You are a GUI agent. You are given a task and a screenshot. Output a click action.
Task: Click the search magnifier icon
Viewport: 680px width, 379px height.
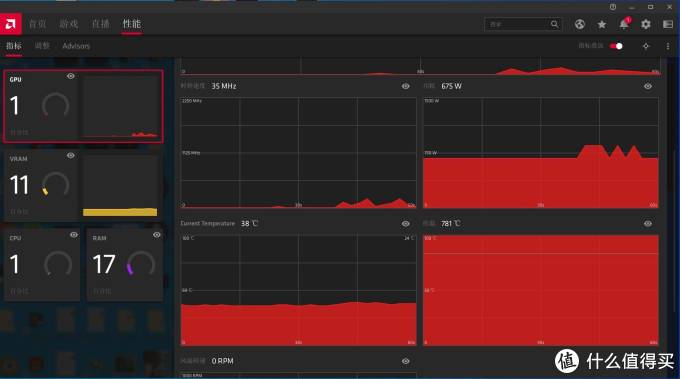click(x=555, y=24)
